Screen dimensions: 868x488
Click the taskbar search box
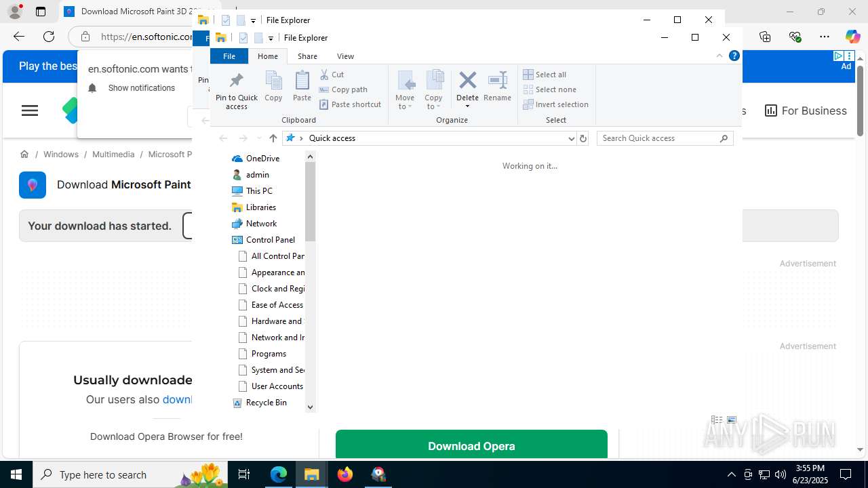[x=130, y=474]
